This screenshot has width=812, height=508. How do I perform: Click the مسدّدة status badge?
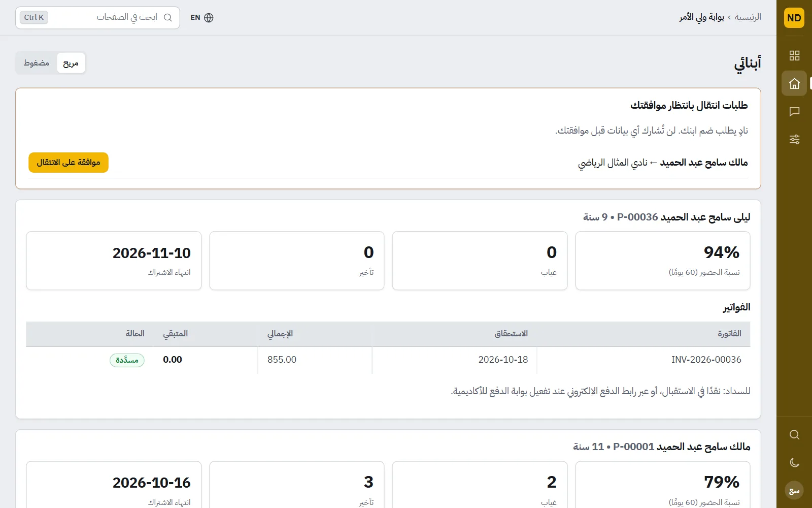coord(127,360)
